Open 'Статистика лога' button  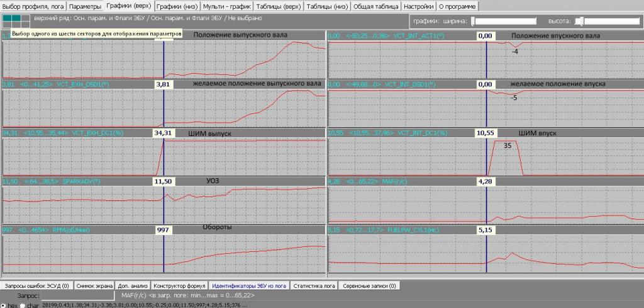pos(314,286)
